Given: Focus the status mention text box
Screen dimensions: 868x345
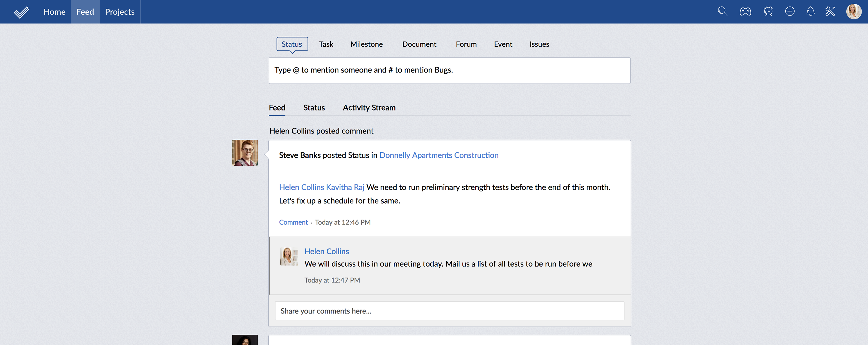Looking at the screenshot, I should click(449, 70).
